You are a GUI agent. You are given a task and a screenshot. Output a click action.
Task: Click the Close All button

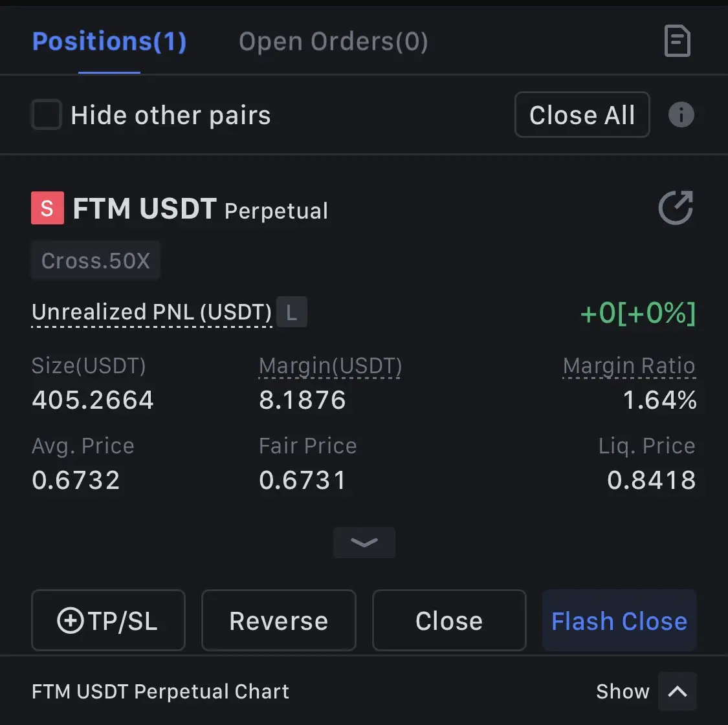click(x=582, y=114)
